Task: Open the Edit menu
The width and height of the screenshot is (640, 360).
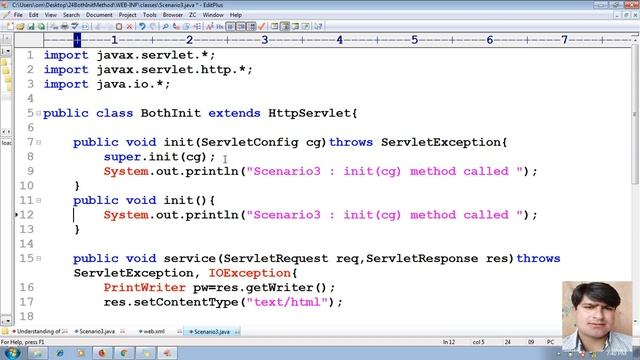Action: pos(33,15)
